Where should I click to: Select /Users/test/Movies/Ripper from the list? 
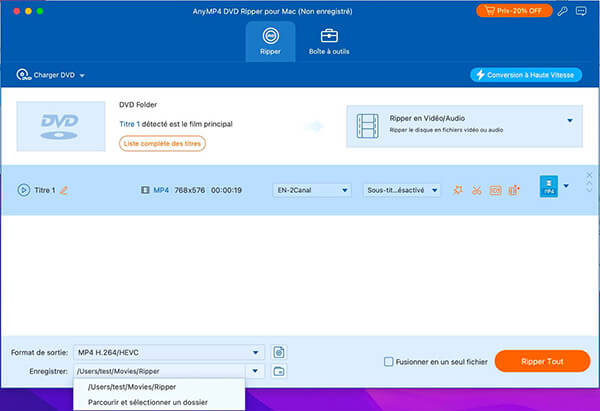coord(159,387)
